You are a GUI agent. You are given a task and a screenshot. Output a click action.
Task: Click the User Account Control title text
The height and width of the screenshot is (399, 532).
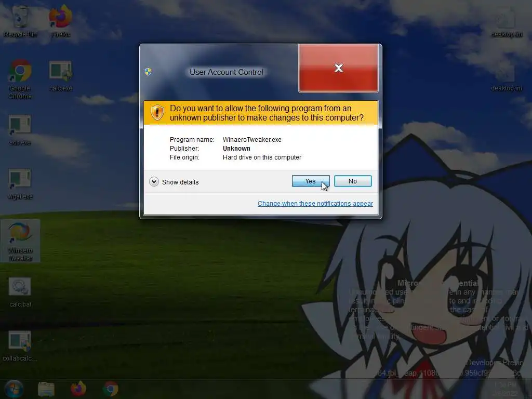tap(227, 72)
